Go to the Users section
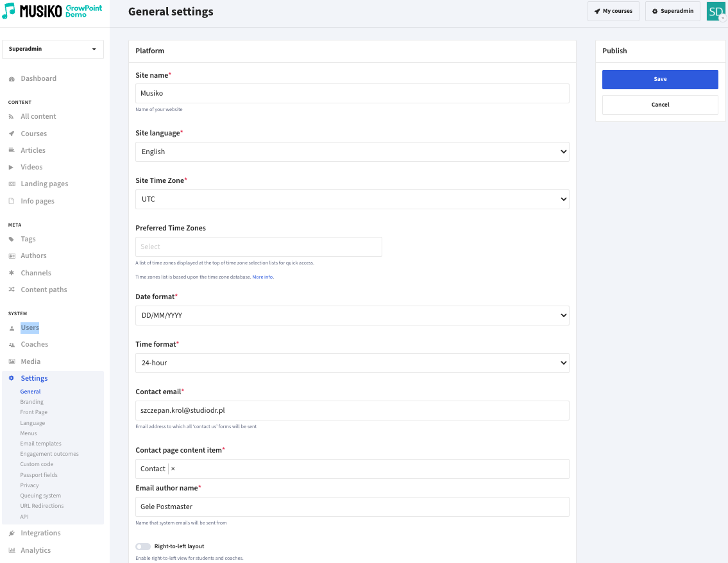 [30, 328]
